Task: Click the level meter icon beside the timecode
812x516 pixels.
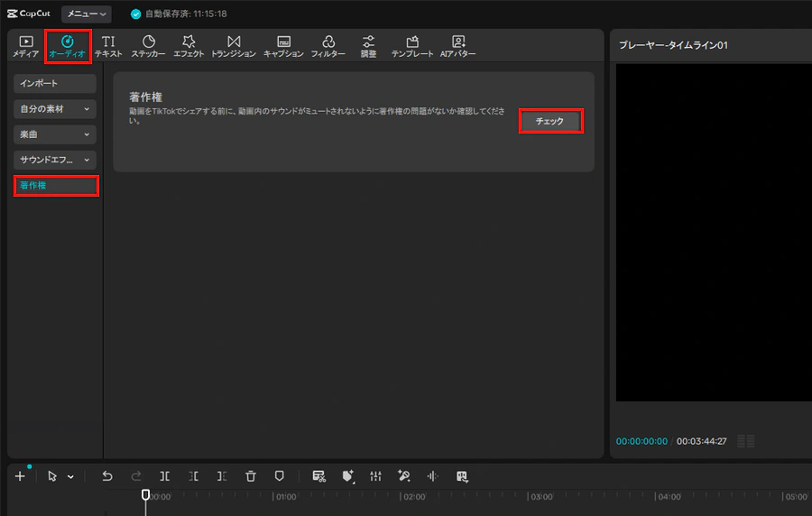Action: pyautogui.click(x=746, y=441)
